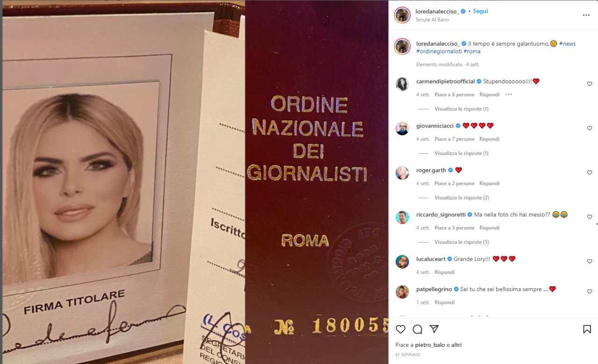Like carmendipietroofficial's comment
This screenshot has height=364, width=598.
(x=589, y=84)
